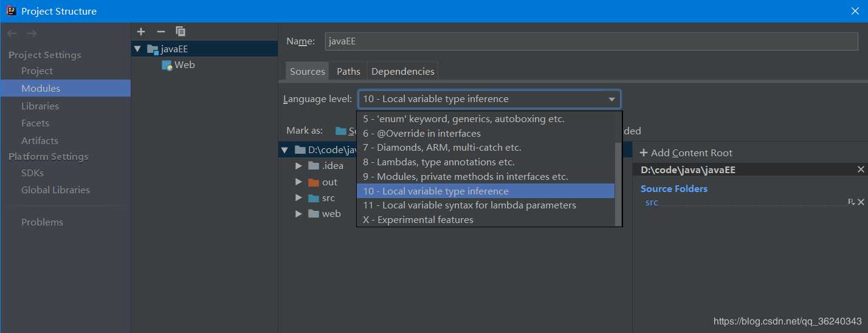Remove src from Source Folders
This screenshot has height=333, width=868.
[861, 202]
